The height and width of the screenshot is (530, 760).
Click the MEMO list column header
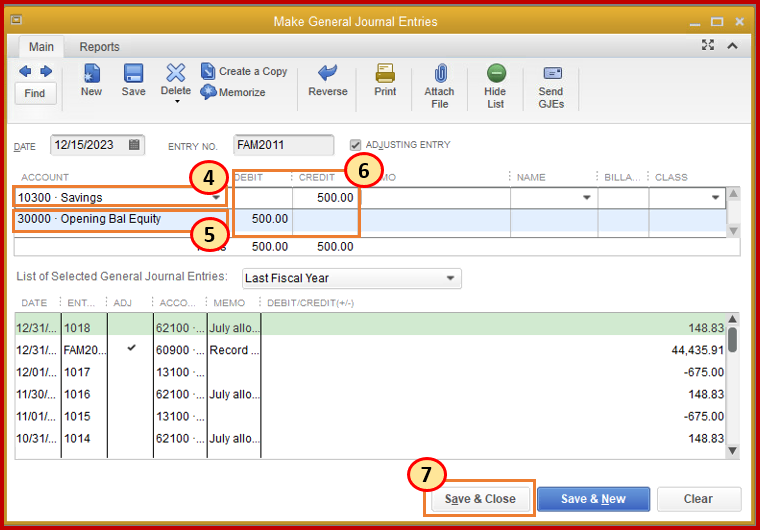tap(229, 303)
